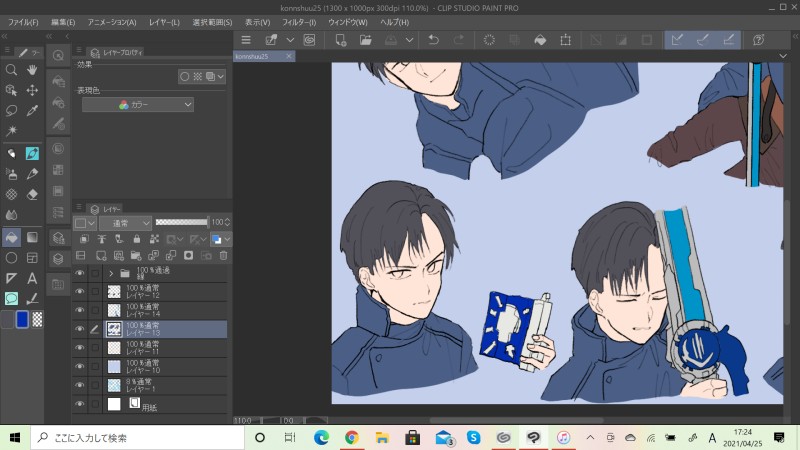This screenshot has width=800, height=450.
Task: Open the アニメーション(A) menu
Action: point(112,22)
